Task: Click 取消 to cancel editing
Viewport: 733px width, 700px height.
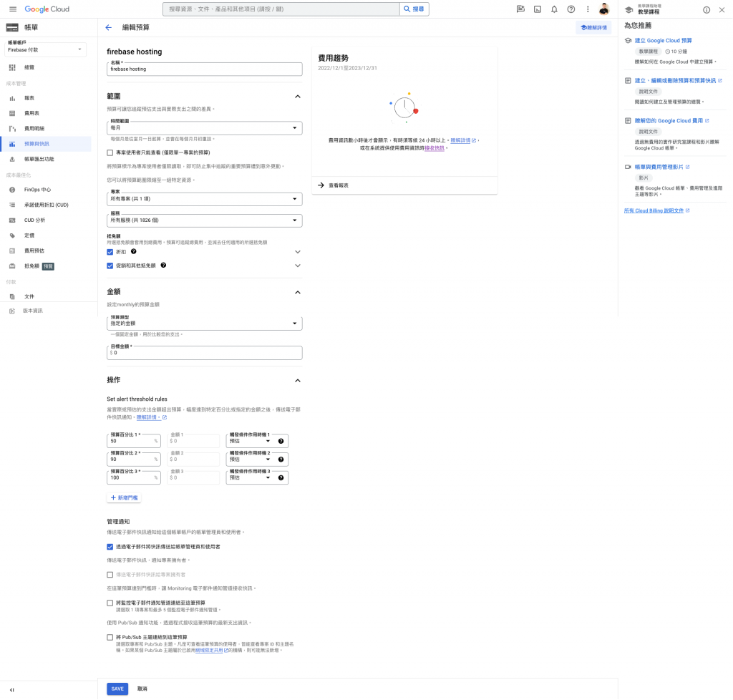Action: 142,689
